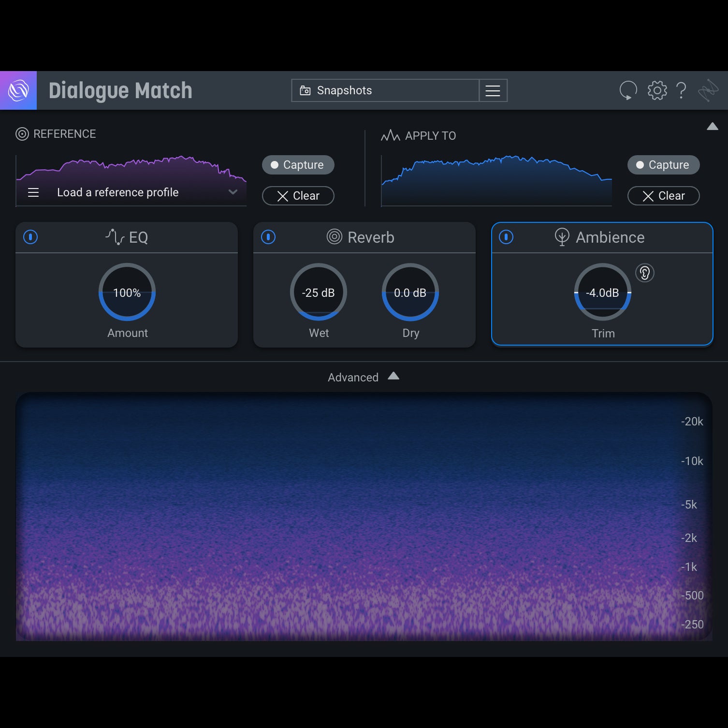Click the iZotope logo icon
Screen dimensions: 728x728
click(x=18, y=90)
